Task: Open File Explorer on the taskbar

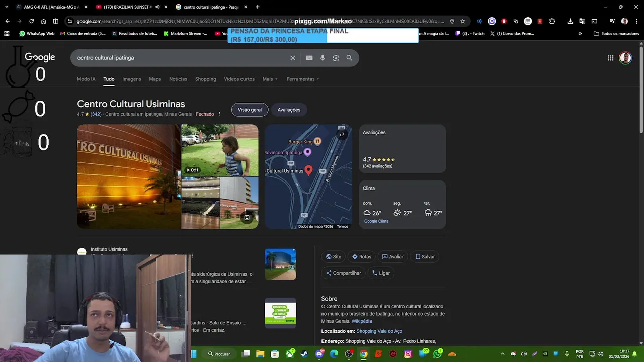Action: pyautogui.click(x=260, y=354)
